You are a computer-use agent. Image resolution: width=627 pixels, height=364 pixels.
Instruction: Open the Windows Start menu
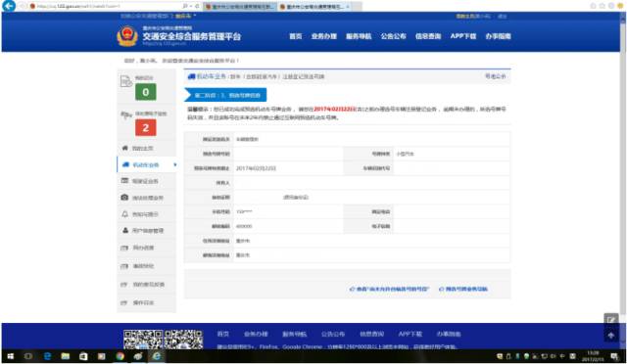click(11, 356)
